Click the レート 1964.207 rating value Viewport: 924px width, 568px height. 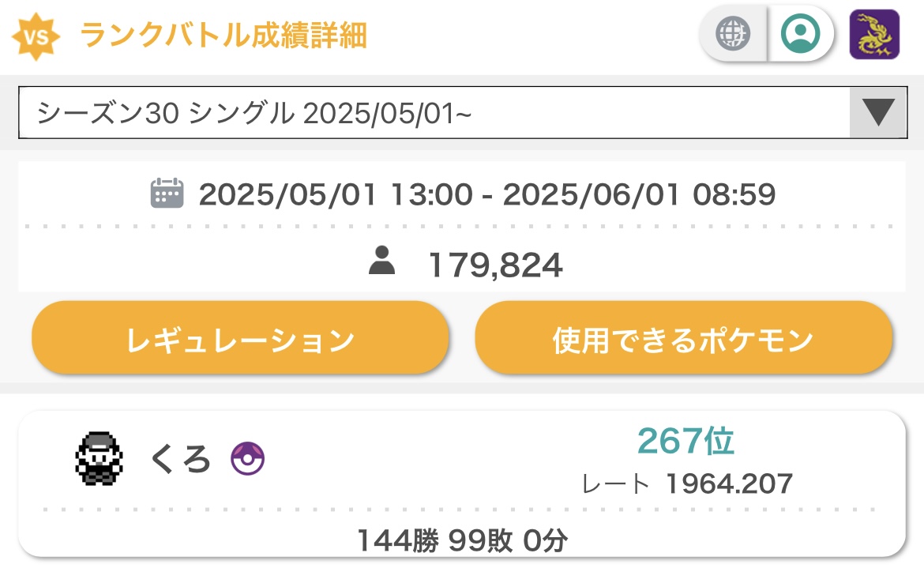687,483
